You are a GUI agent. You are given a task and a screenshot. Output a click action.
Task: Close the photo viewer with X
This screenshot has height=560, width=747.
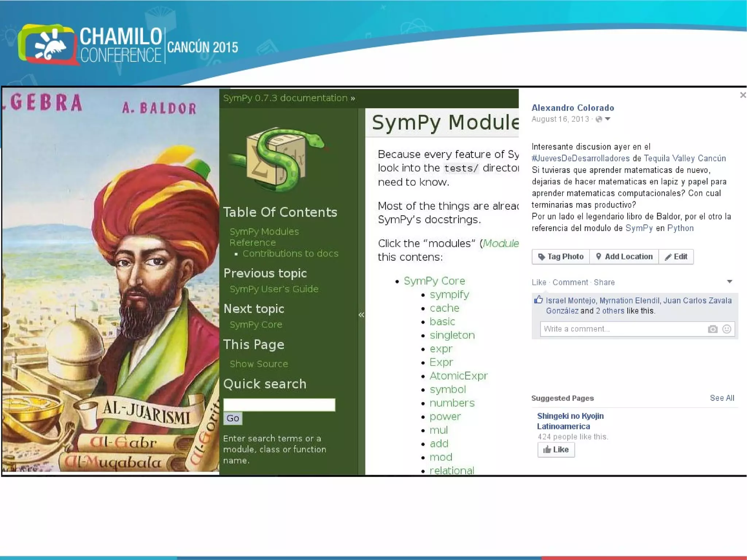(743, 95)
